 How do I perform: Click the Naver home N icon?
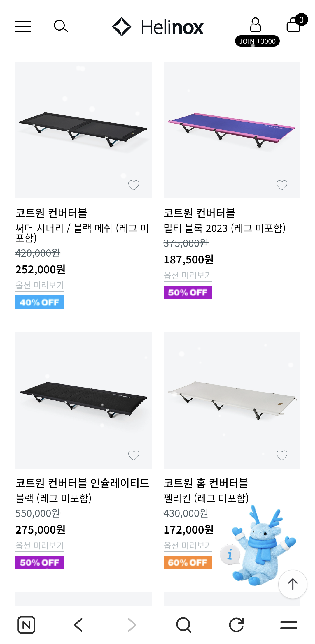[26, 625]
